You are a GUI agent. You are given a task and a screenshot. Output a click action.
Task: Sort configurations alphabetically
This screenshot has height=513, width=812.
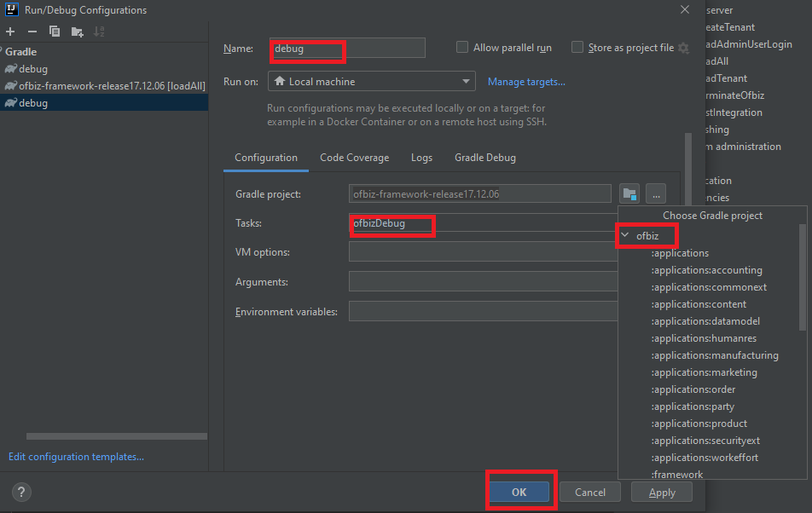pyautogui.click(x=99, y=32)
